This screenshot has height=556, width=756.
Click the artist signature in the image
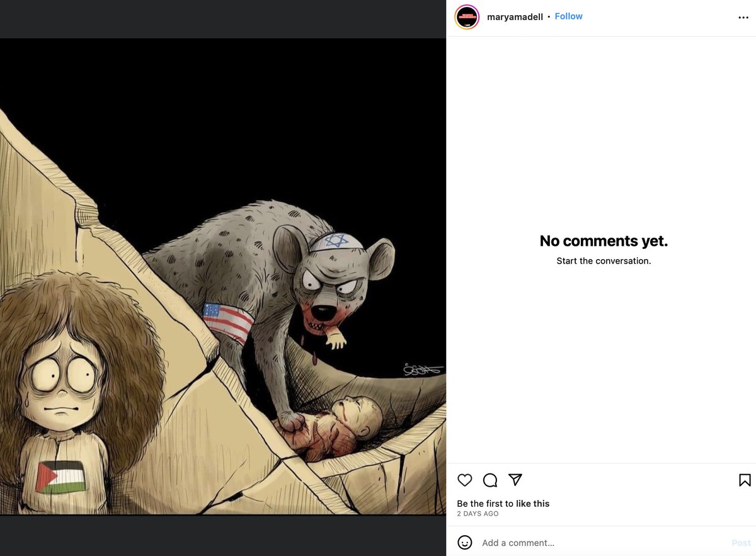(x=423, y=369)
